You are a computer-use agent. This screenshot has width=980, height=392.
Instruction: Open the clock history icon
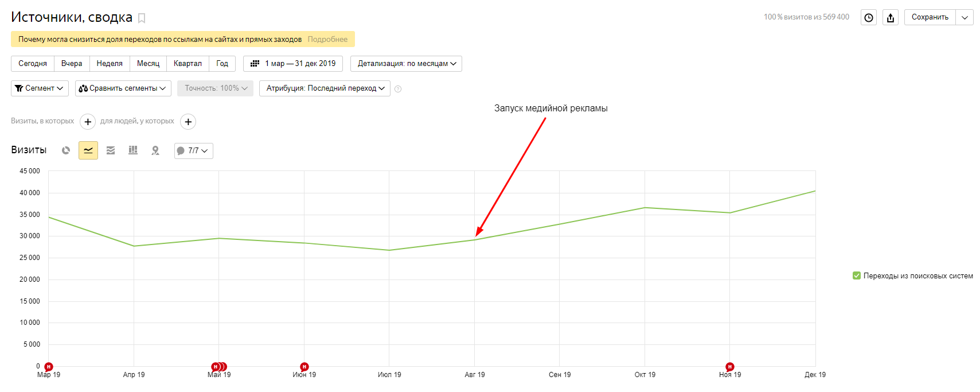coord(869,18)
